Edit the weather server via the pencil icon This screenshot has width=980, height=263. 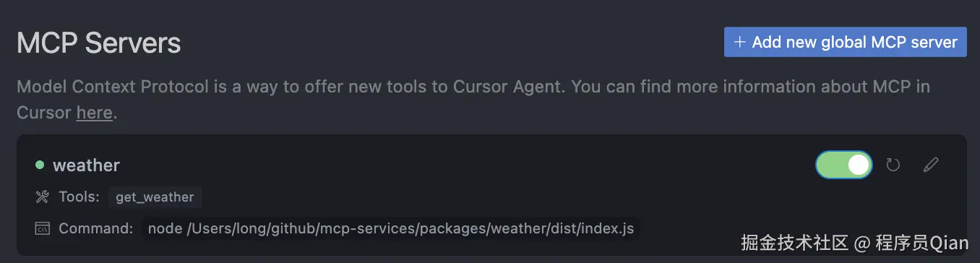pyautogui.click(x=932, y=165)
